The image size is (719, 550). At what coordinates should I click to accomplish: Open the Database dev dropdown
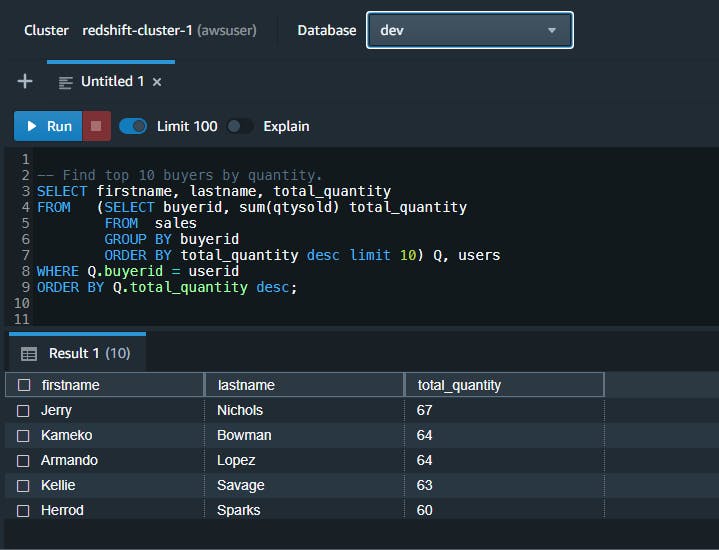[x=469, y=30]
